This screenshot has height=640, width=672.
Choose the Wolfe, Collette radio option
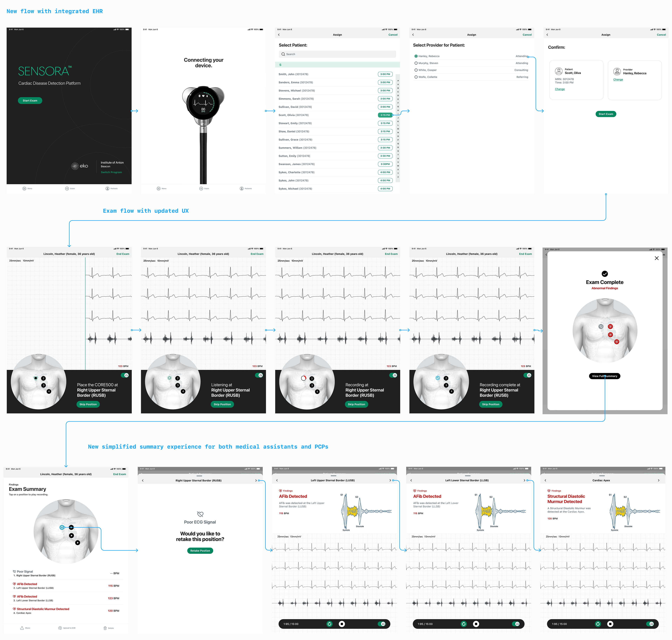point(416,77)
